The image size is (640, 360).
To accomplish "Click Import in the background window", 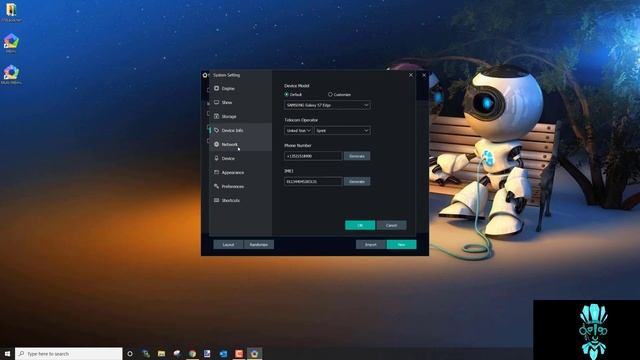I will pyautogui.click(x=371, y=244).
